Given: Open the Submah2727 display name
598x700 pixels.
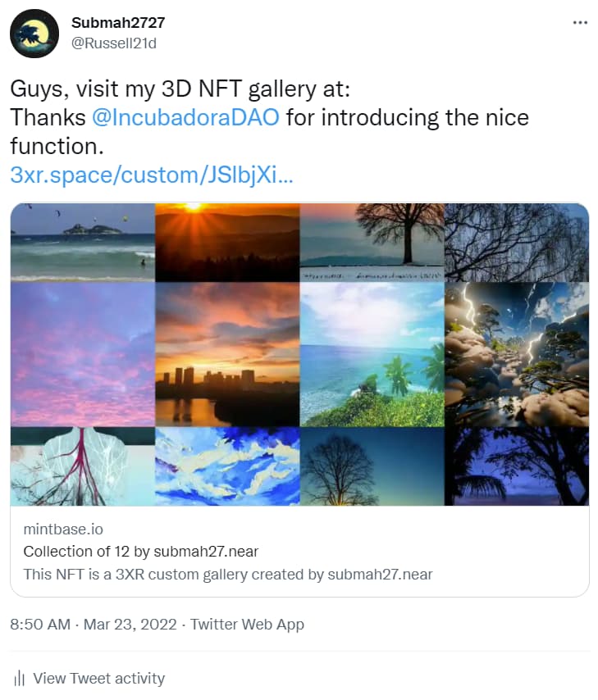Looking at the screenshot, I should 118,22.
